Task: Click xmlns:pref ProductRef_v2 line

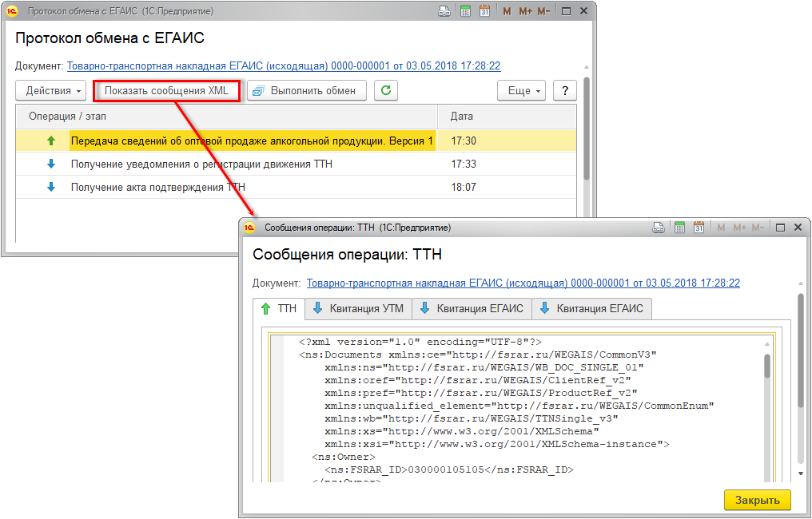Action: point(480,393)
